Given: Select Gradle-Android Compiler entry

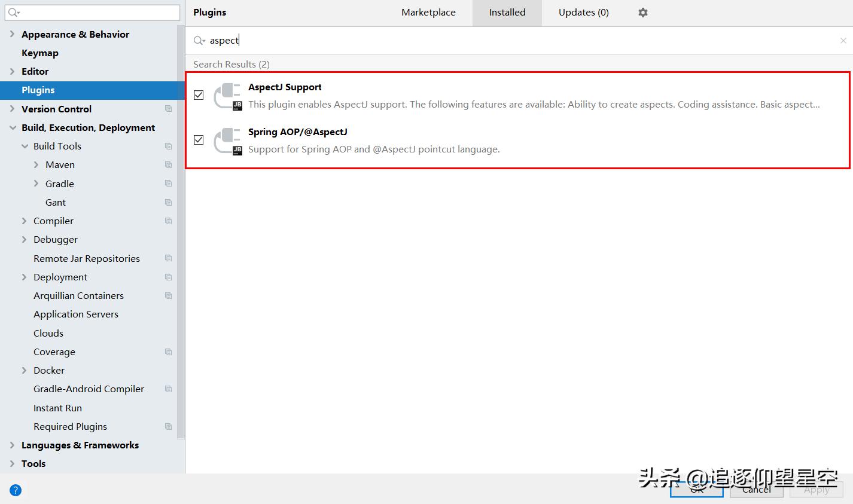Looking at the screenshot, I should (89, 389).
